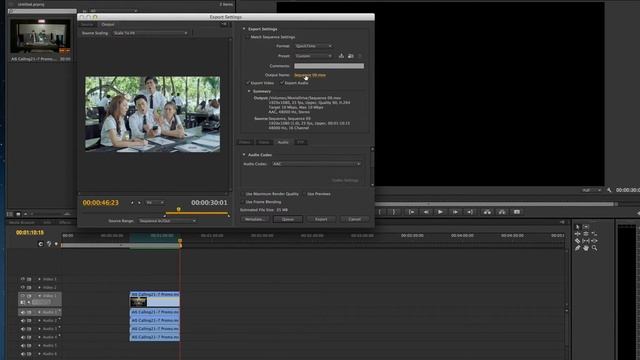This screenshot has width=640, height=360.
Task: Mute the Audio 4 track speaker icon
Action: [x=22, y=337]
